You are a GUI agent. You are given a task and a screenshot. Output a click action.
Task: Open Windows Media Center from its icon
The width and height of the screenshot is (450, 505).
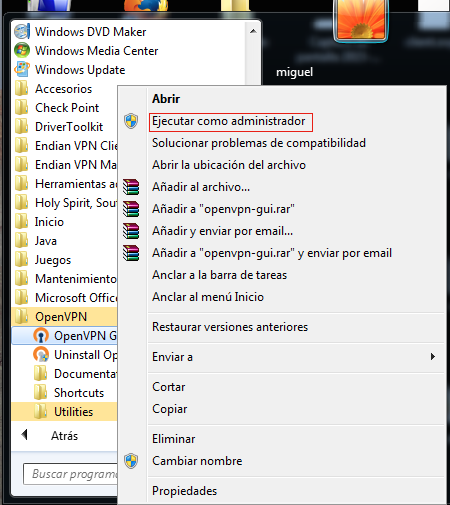pyautogui.click(x=22, y=51)
